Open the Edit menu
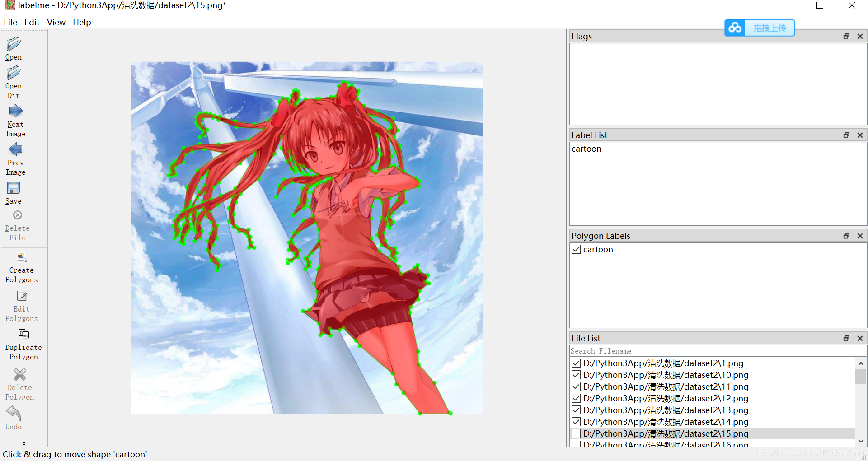 [x=32, y=22]
